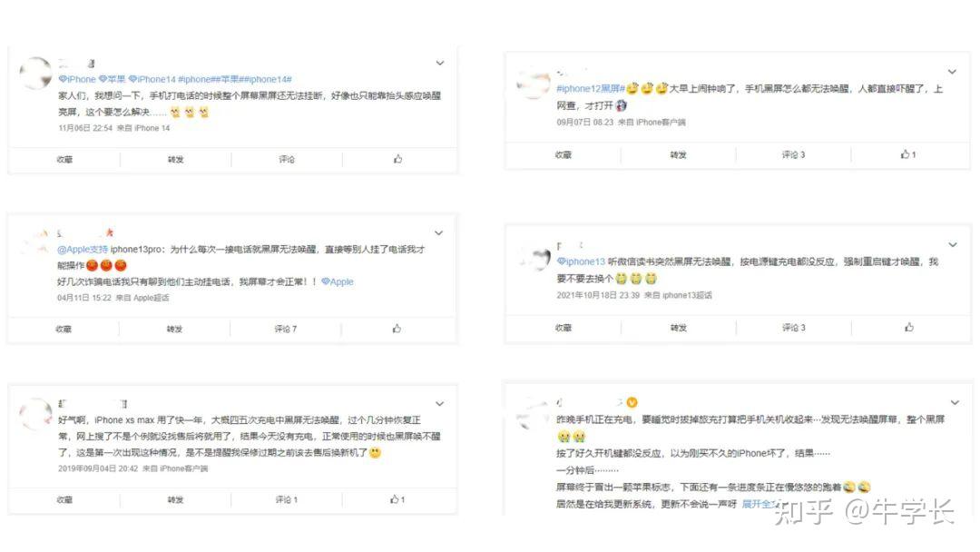Screen dimensions: 980x552
Task: Click the timestamp 2021年10月18日 23:39
Action: coord(598,295)
